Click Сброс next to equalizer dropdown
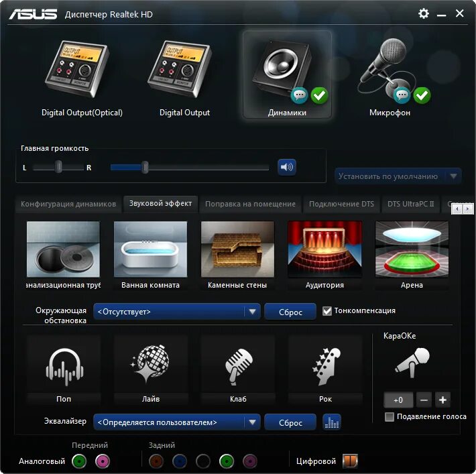Image resolution: width=476 pixels, height=474 pixels. click(290, 422)
